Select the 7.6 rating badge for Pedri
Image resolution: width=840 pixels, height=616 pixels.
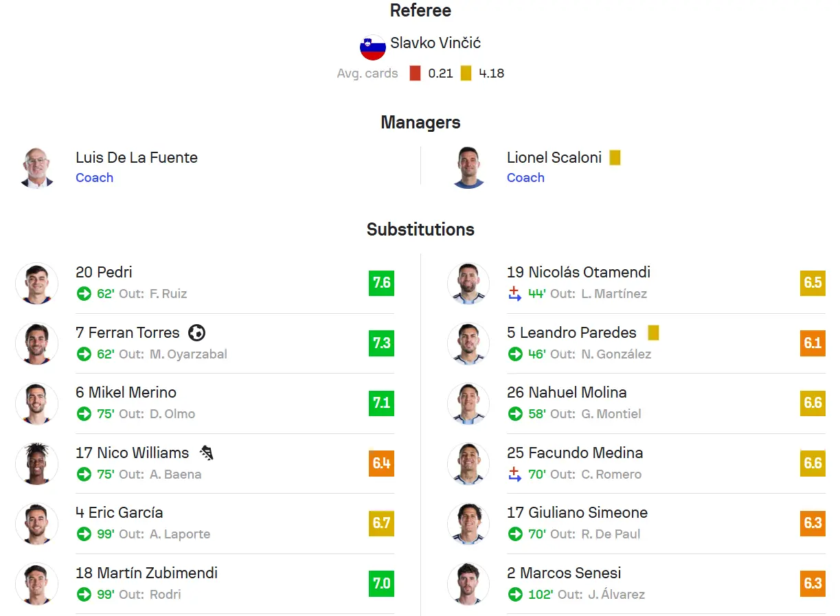coord(381,283)
